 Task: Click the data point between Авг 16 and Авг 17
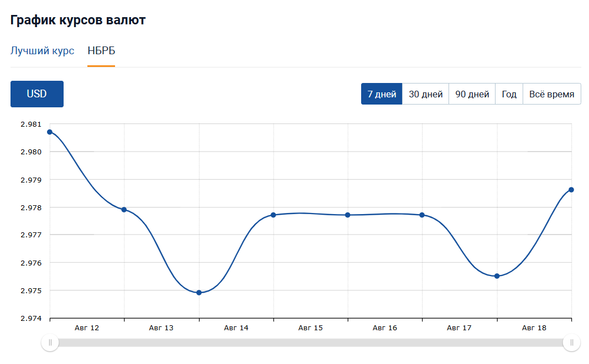click(x=422, y=215)
